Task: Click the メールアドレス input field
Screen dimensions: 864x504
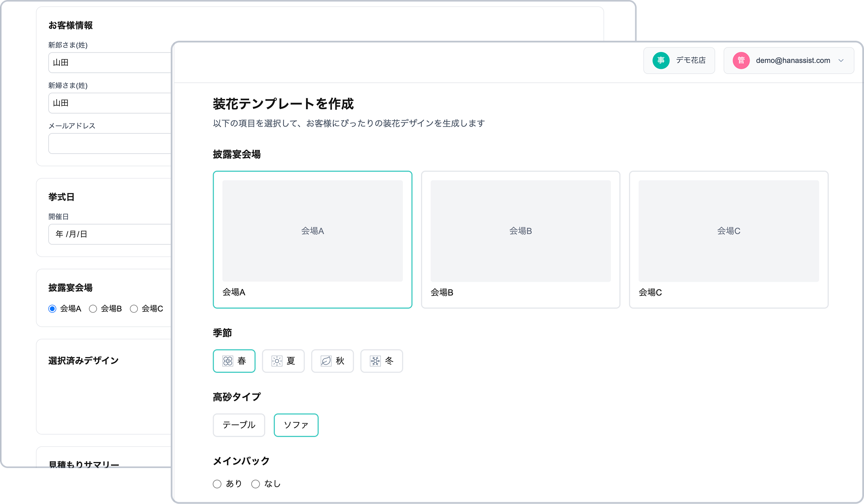Action: tap(108, 143)
